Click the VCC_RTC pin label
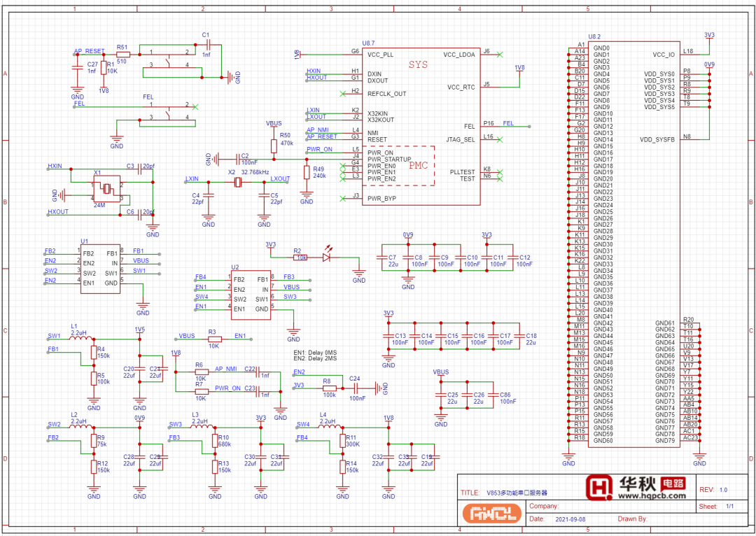Screen dimensions: 756x536 tap(461, 87)
